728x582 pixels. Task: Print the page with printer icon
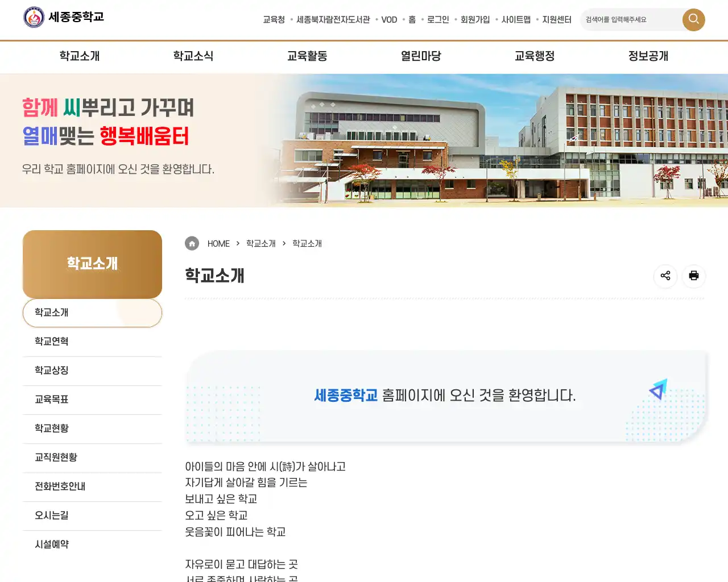(694, 276)
